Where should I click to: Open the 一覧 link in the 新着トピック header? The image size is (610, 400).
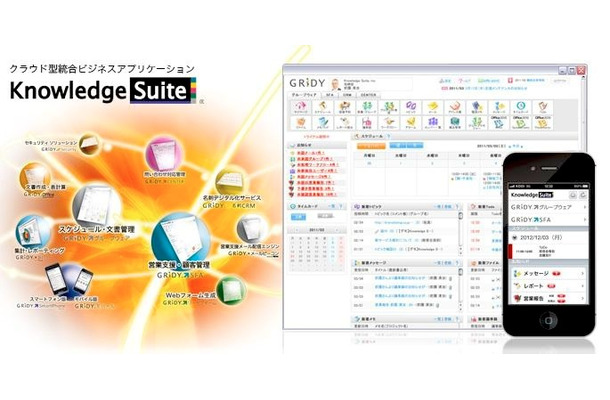[x=438, y=207]
